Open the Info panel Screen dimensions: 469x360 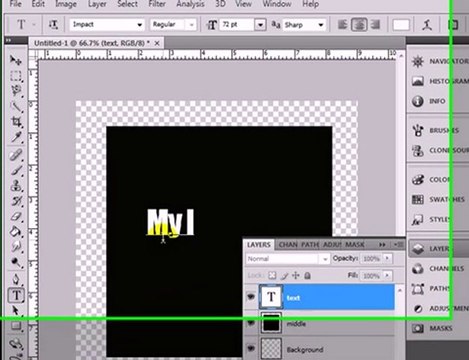[429, 101]
